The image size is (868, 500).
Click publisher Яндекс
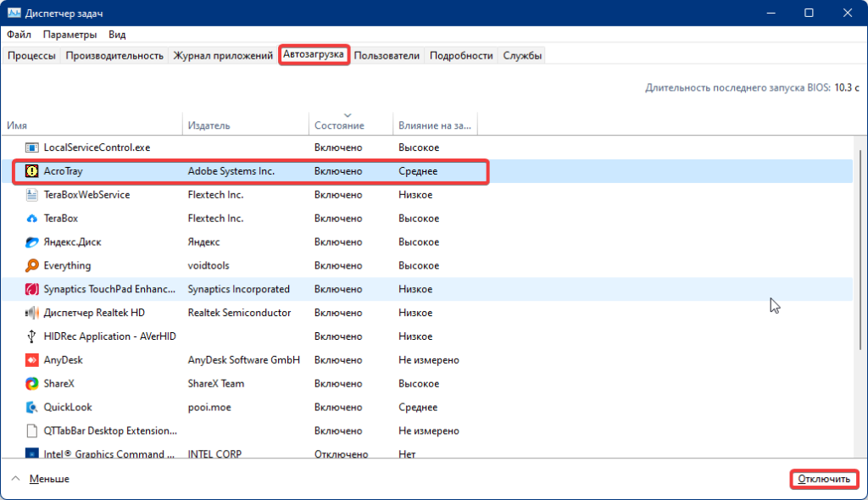(x=203, y=242)
